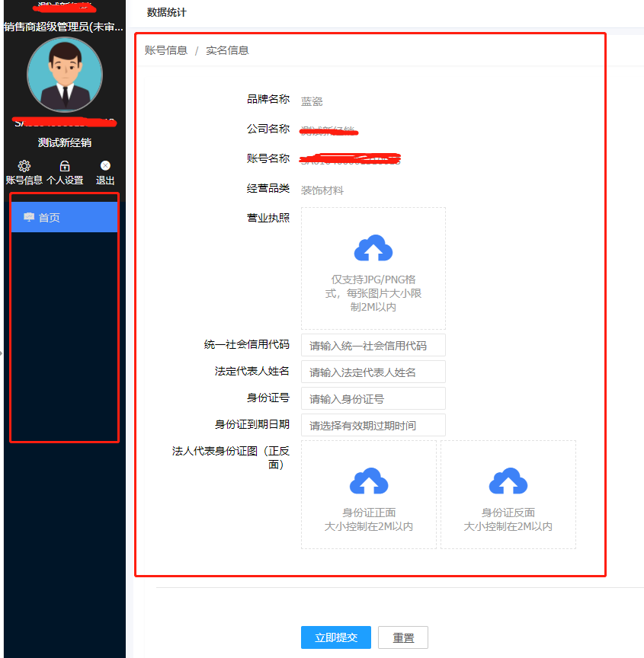Click 测试新经销 name in sidebar

[x=65, y=142]
